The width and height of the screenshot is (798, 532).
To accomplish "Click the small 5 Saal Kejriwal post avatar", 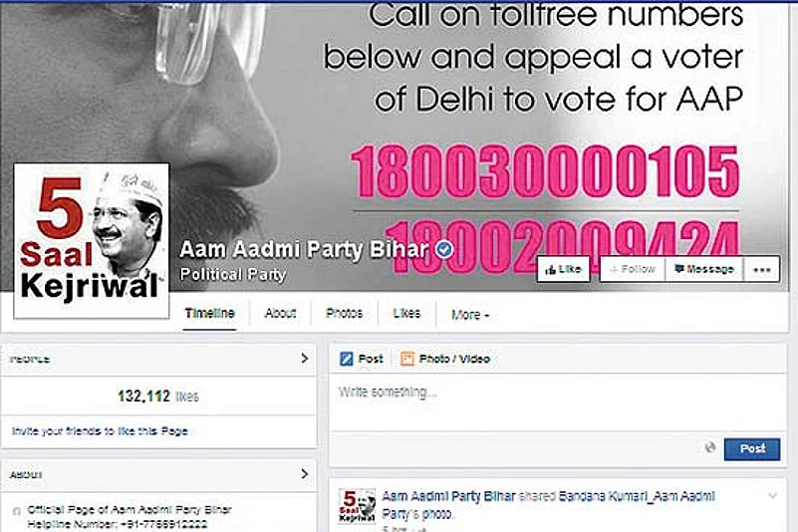I will [357, 505].
